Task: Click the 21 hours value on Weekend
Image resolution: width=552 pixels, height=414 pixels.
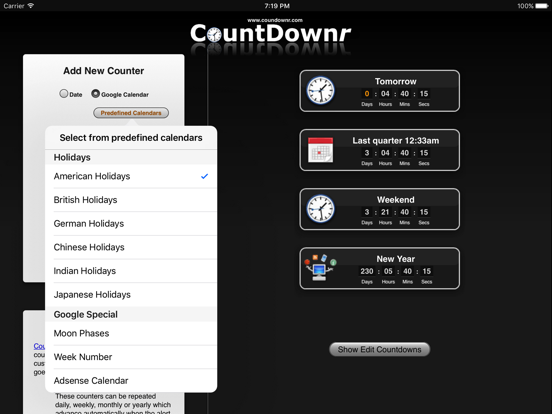Action: (385, 212)
